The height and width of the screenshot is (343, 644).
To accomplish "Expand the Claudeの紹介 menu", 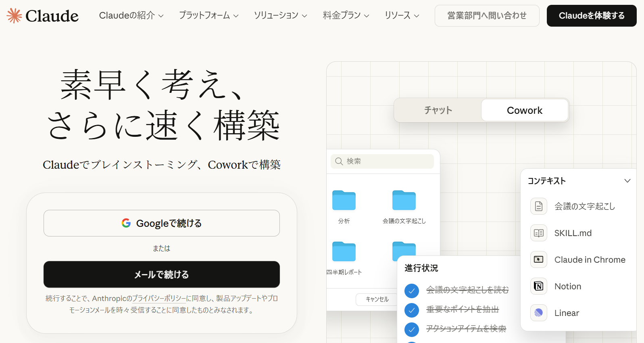I will (x=131, y=16).
